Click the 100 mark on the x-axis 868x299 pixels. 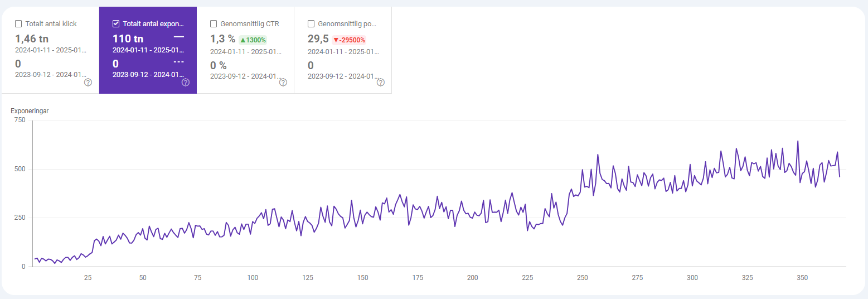(x=253, y=278)
